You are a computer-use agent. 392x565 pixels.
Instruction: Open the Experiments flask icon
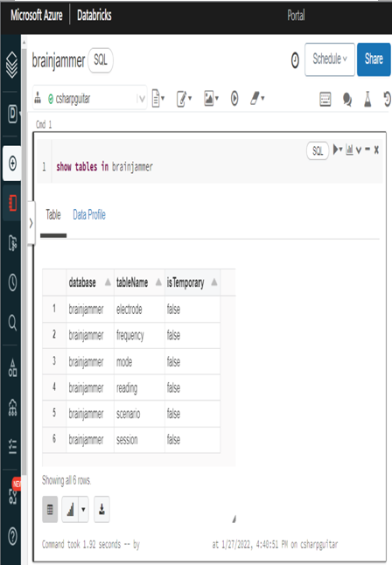click(367, 99)
